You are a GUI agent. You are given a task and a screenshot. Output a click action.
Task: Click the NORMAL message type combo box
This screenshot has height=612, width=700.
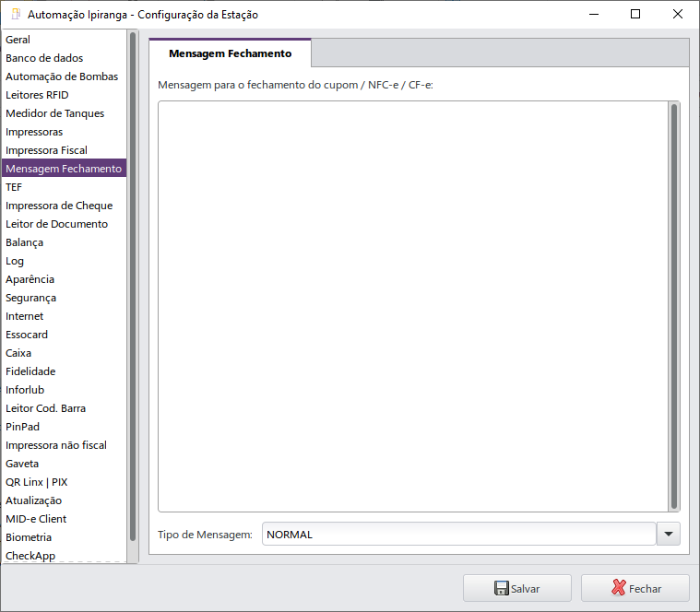pyautogui.click(x=459, y=534)
